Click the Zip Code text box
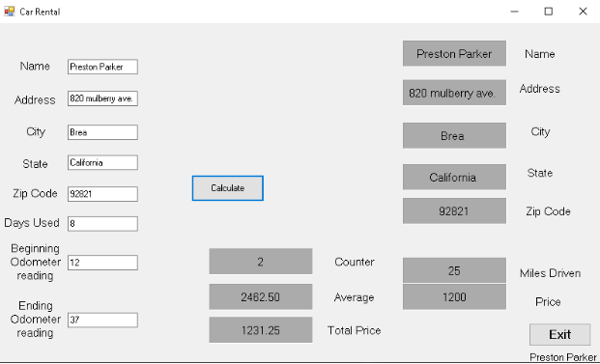This screenshot has width=600, height=364. pos(102,194)
